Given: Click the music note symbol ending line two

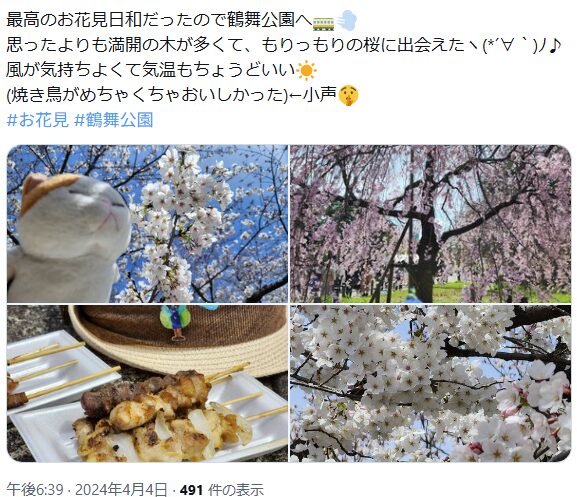Looking at the screenshot, I should (555, 46).
